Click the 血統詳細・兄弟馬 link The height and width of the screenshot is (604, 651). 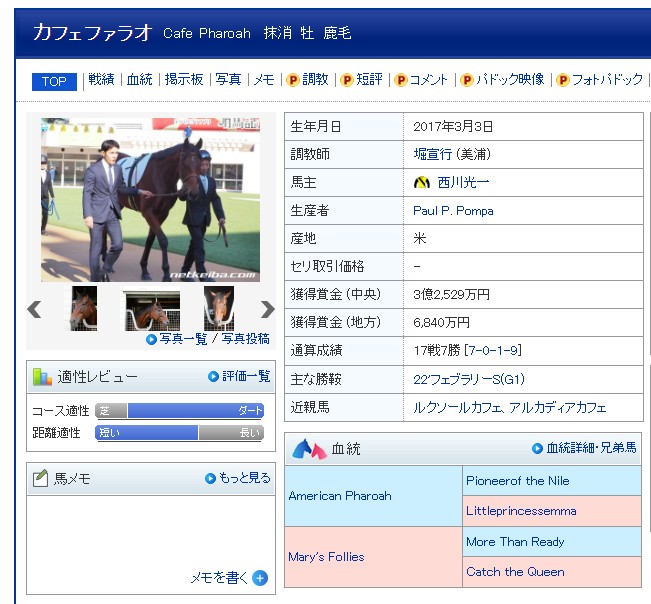tap(590, 449)
